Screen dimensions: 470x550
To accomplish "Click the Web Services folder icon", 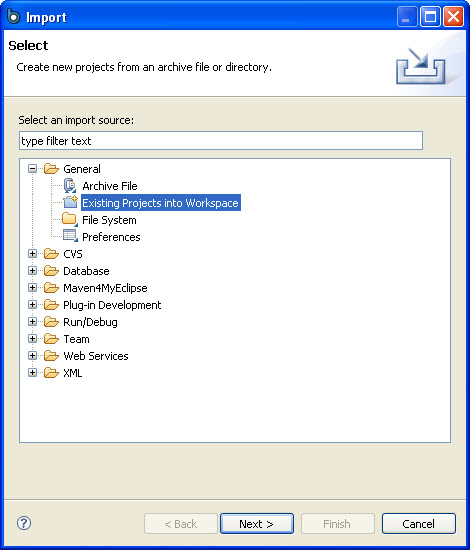I will (51, 356).
